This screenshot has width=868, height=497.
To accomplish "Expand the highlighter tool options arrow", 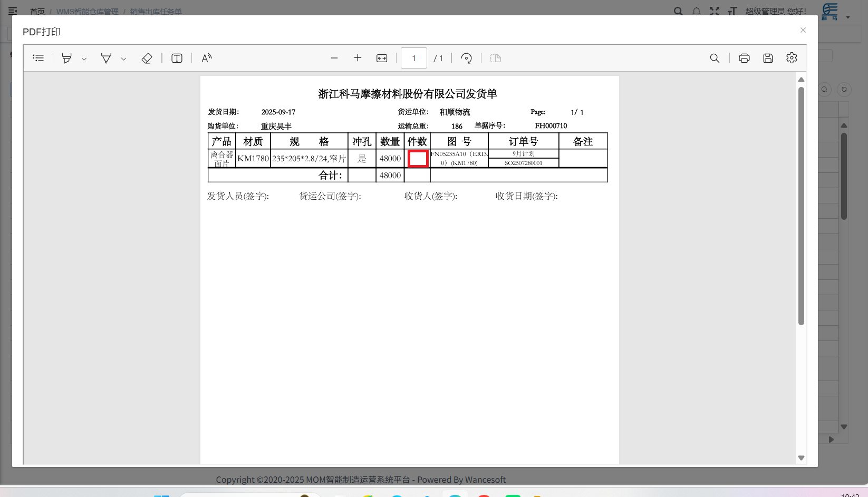I will click(x=84, y=59).
